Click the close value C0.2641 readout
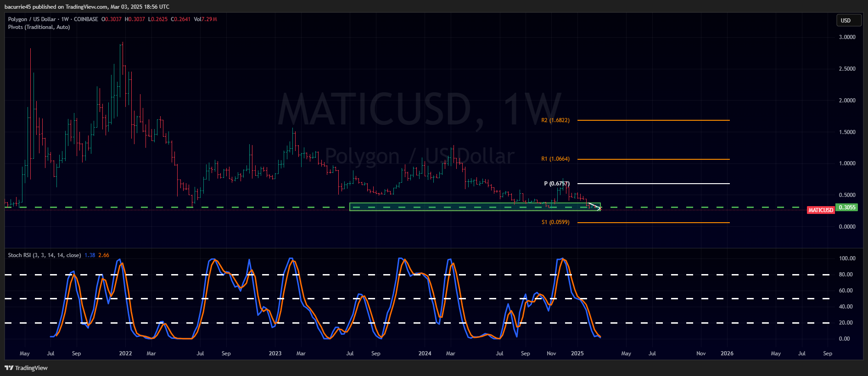Image resolution: width=868 pixels, height=376 pixels. (180, 19)
